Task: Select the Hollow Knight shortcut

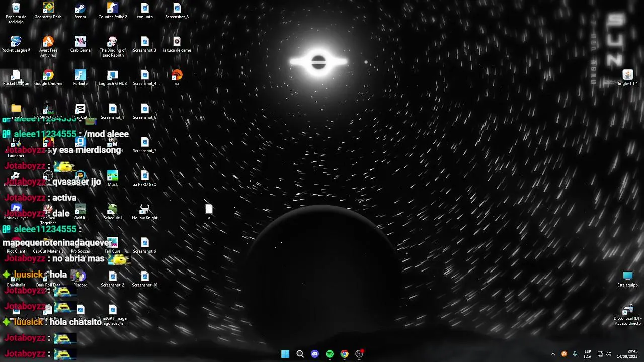Action: coord(145,212)
